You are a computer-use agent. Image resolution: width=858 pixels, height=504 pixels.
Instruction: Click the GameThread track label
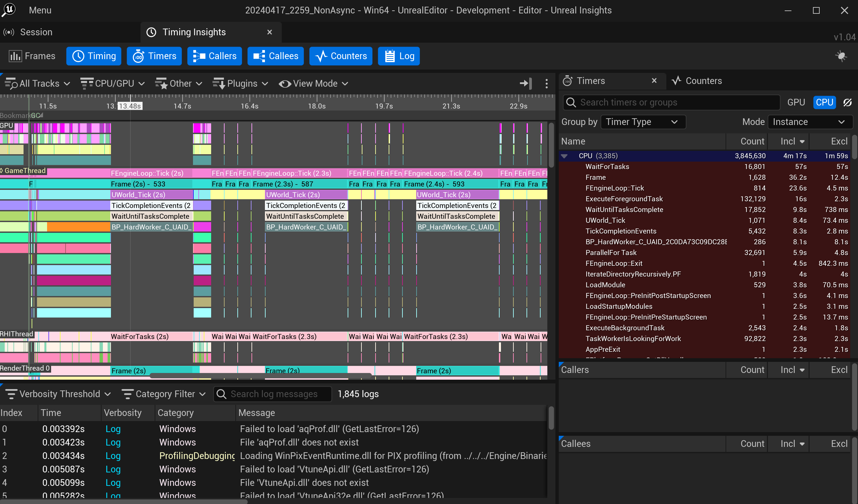[23, 171]
